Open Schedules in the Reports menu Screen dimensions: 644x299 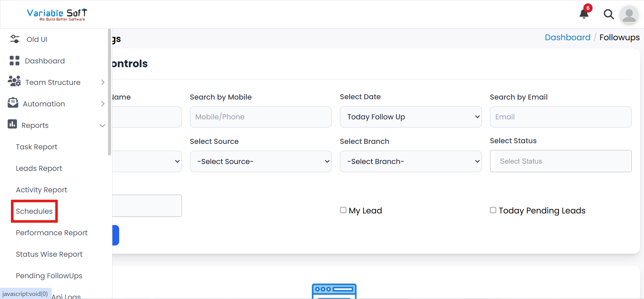(x=34, y=211)
